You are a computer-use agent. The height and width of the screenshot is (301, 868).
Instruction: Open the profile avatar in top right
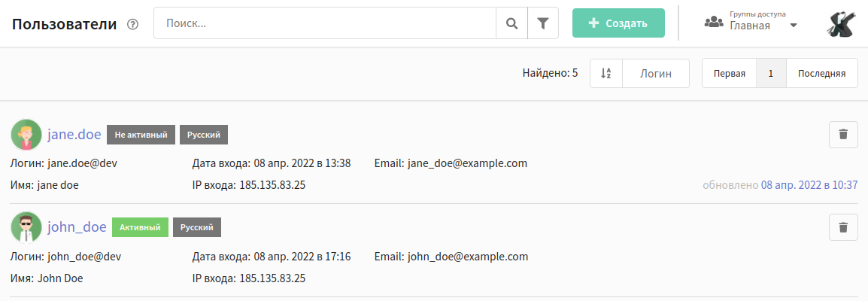pos(842,24)
